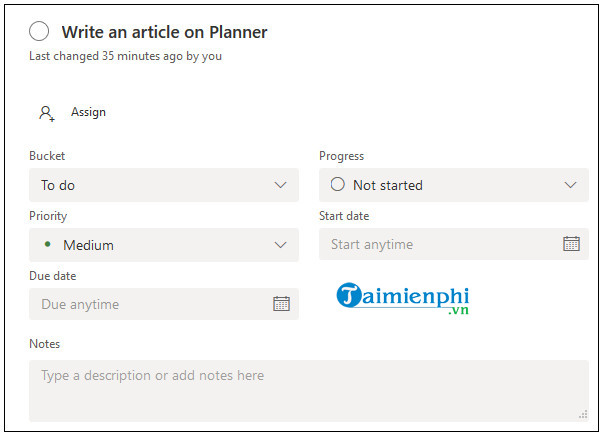Open calendar picker for Start date
The height and width of the screenshot is (439, 603).
(571, 244)
